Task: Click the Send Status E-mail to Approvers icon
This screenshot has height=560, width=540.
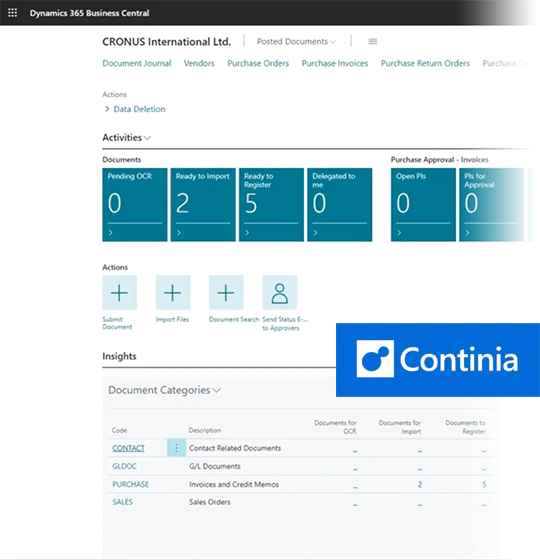Action: point(280,292)
